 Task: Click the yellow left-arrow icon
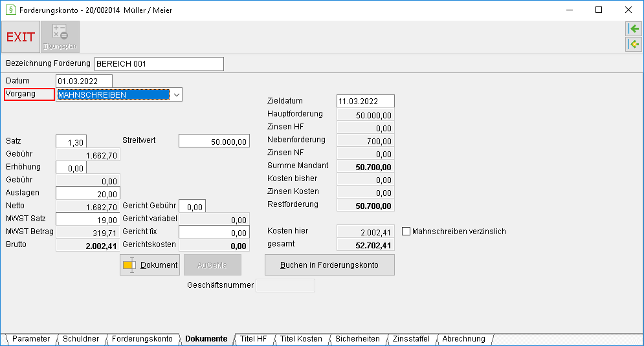[x=634, y=44]
